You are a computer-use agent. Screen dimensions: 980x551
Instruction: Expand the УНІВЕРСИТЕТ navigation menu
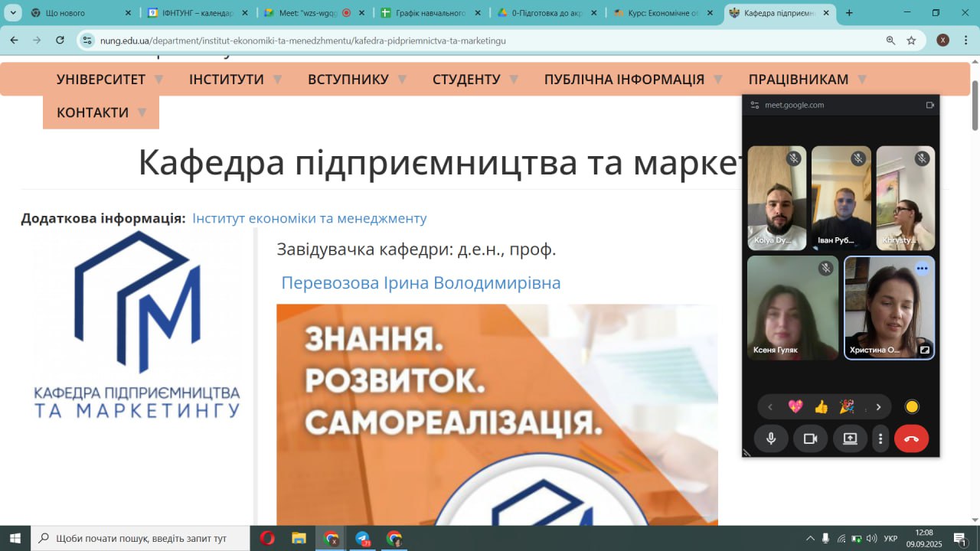tap(101, 80)
